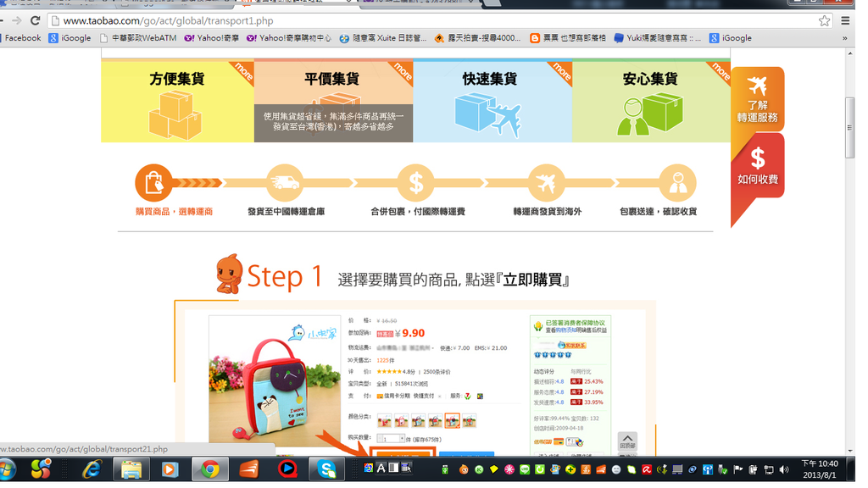
Task: Click the airplane step icon
Action: (x=547, y=183)
